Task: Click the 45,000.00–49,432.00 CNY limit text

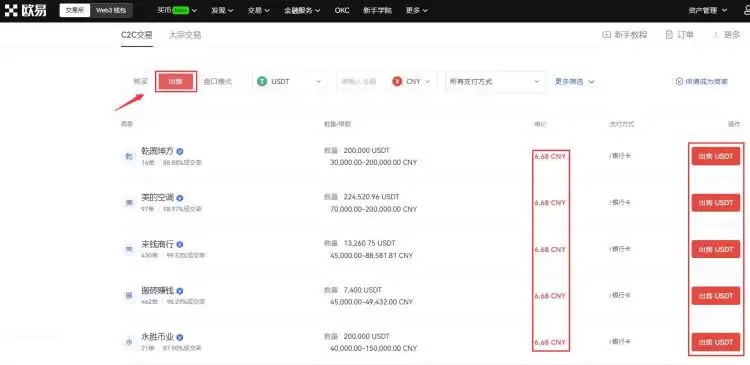Action: click(371, 302)
